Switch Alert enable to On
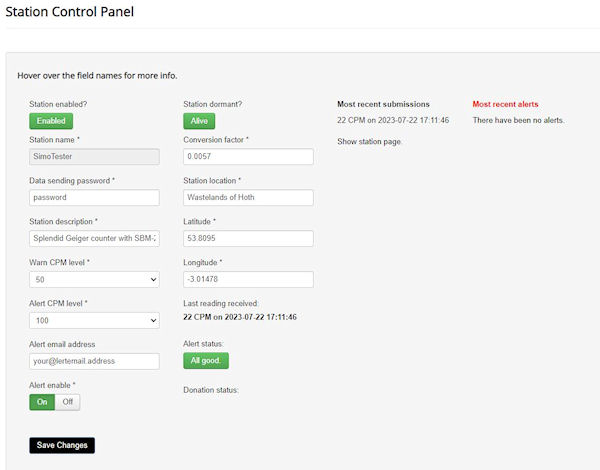The height and width of the screenshot is (470, 600). (42, 402)
